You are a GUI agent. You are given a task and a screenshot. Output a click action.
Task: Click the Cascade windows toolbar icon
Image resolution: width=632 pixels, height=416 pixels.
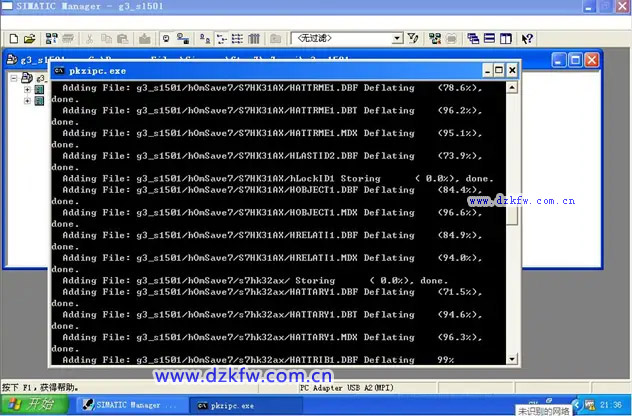(x=473, y=38)
